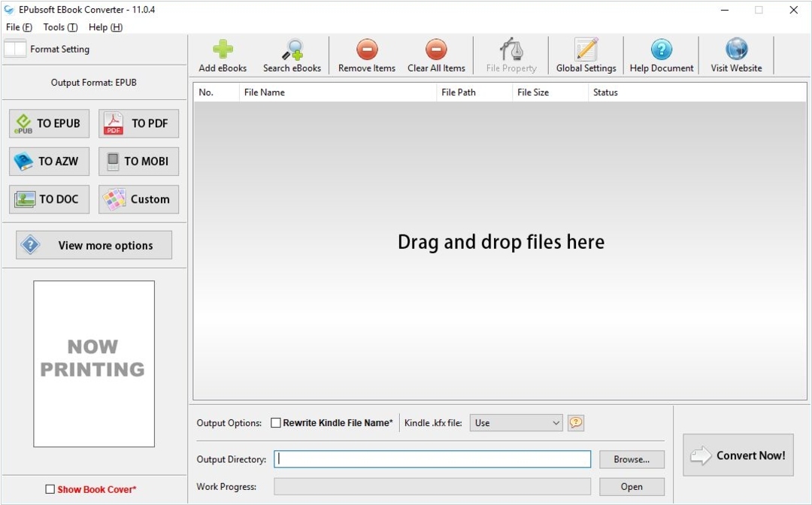Click the Work Progress bar
This screenshot has width=812, height=505.
click(x=432, y=487)
